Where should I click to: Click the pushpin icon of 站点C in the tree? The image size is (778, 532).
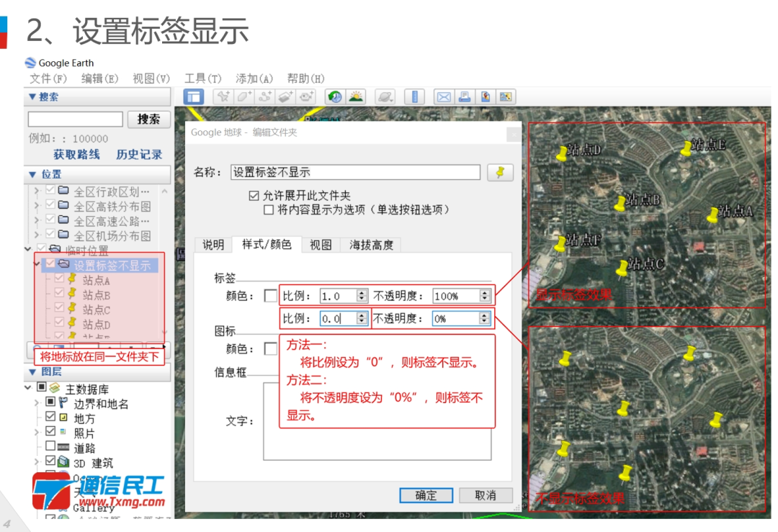tap(73, 308)
